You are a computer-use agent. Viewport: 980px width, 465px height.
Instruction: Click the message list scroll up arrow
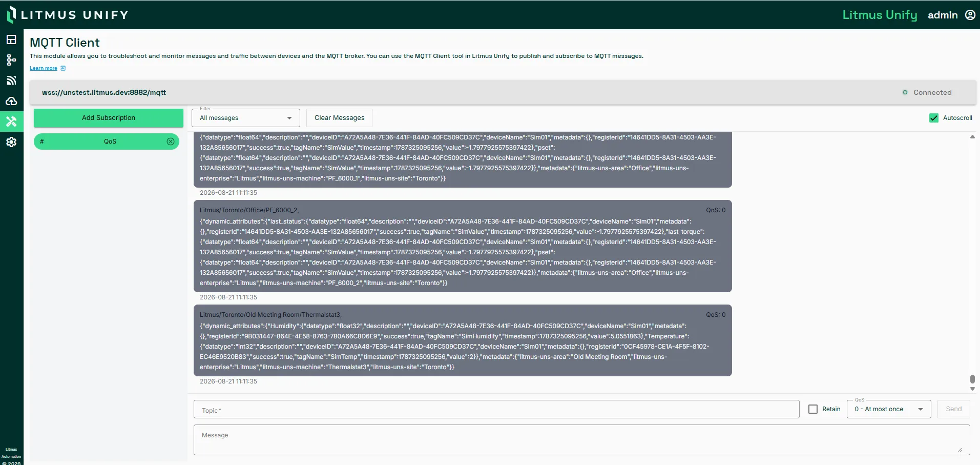pyautogui.click(x=972, y=137)
